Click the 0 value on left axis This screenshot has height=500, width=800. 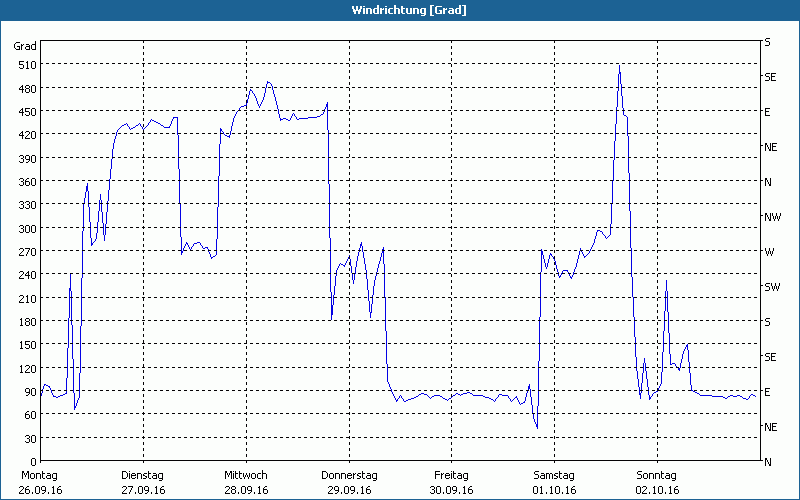pos(33,462)
